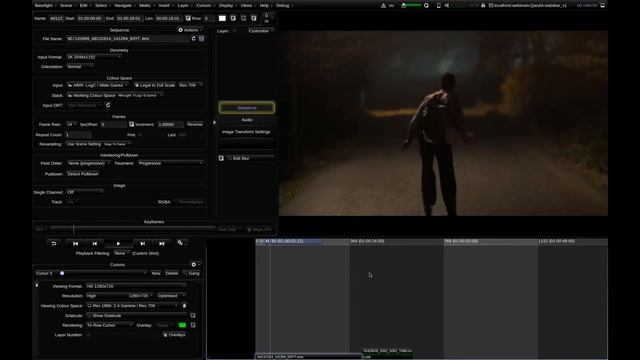Screen dimensions: 640x360
Task: Open the Baselight menu
Action: coord(44,6)
